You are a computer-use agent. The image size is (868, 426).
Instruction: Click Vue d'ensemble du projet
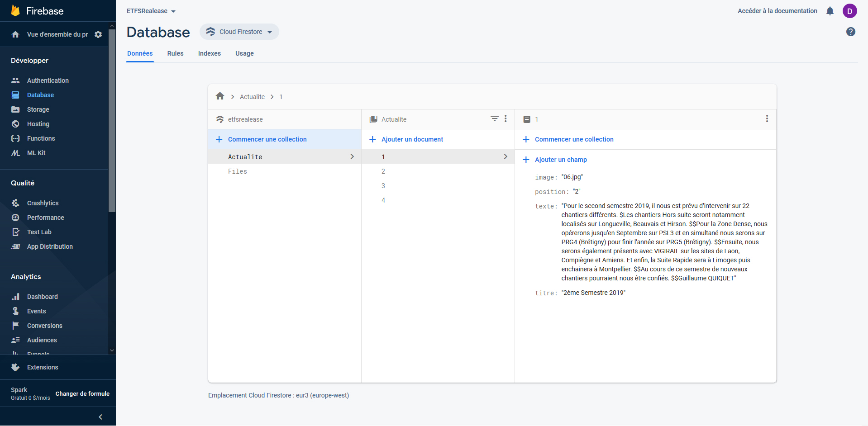pyautogui.click(x=57, y=34)
